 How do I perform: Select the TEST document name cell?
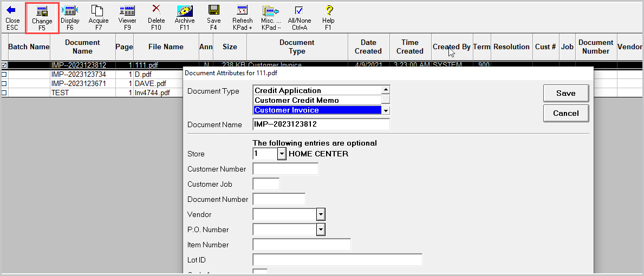[82, 93]
